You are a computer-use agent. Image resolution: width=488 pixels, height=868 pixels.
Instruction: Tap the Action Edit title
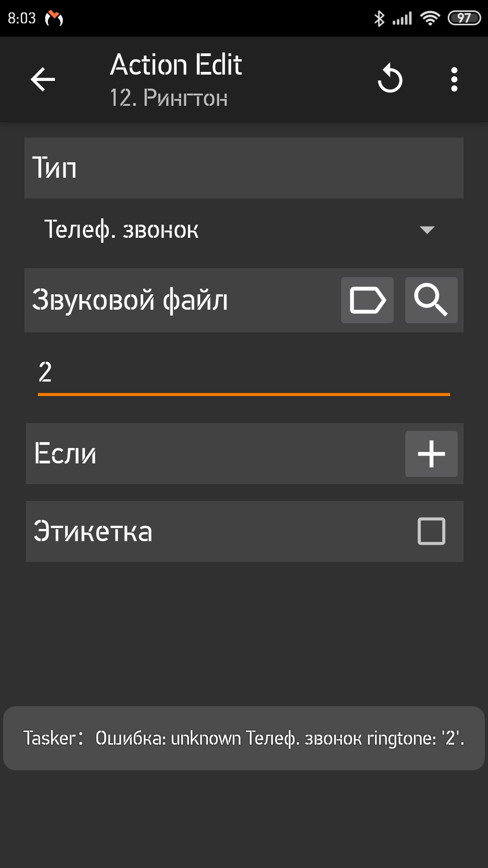[x=176, y=65]
